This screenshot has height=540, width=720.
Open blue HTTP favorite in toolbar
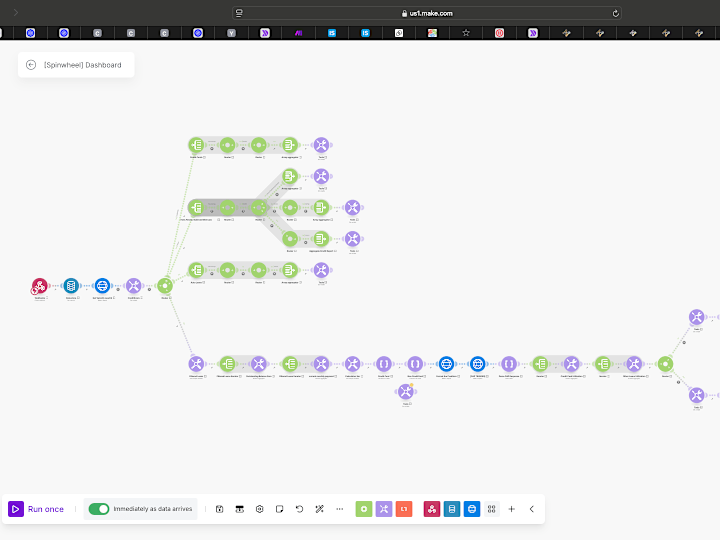(472, 509)
